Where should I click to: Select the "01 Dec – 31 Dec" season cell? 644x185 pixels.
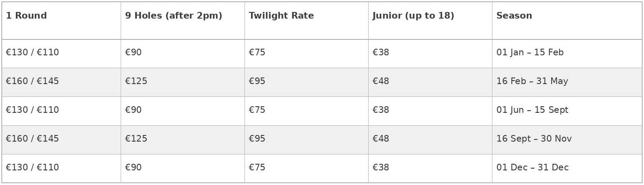532,168
